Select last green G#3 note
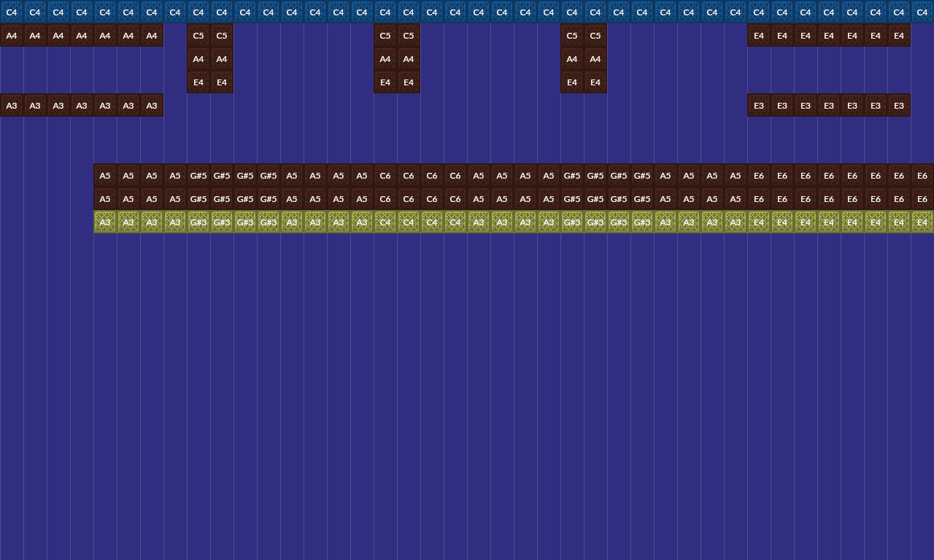 click(642, 222)
